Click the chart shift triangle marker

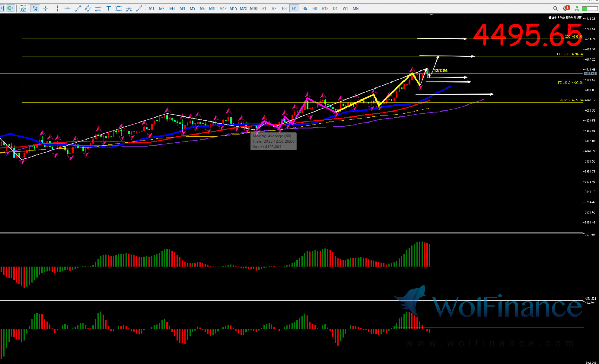[431, 15]
